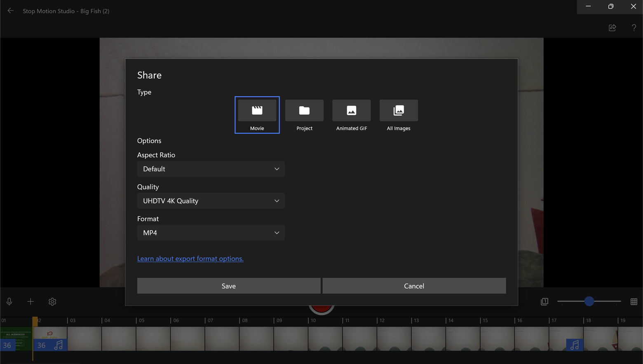Save the exported movie
Image resolution: width=643 pixels, height=364 pixels.
tap(229, 286)
